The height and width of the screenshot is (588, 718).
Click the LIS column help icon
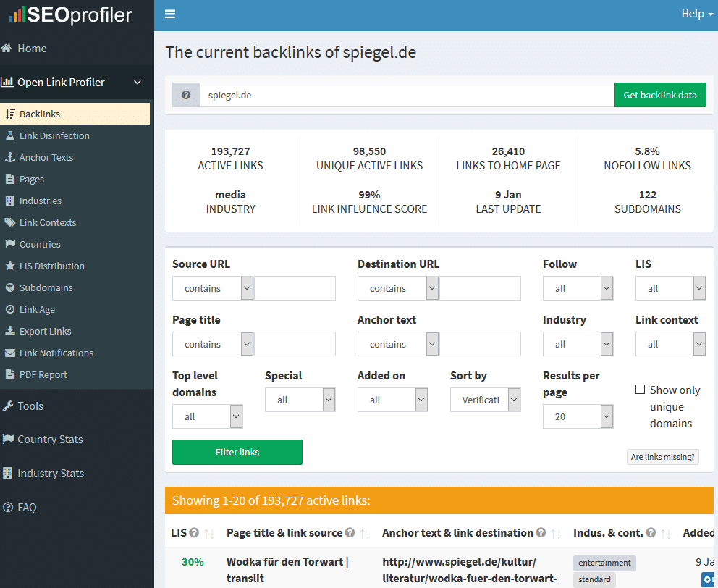pyautogui.click(x=194, y=532)
